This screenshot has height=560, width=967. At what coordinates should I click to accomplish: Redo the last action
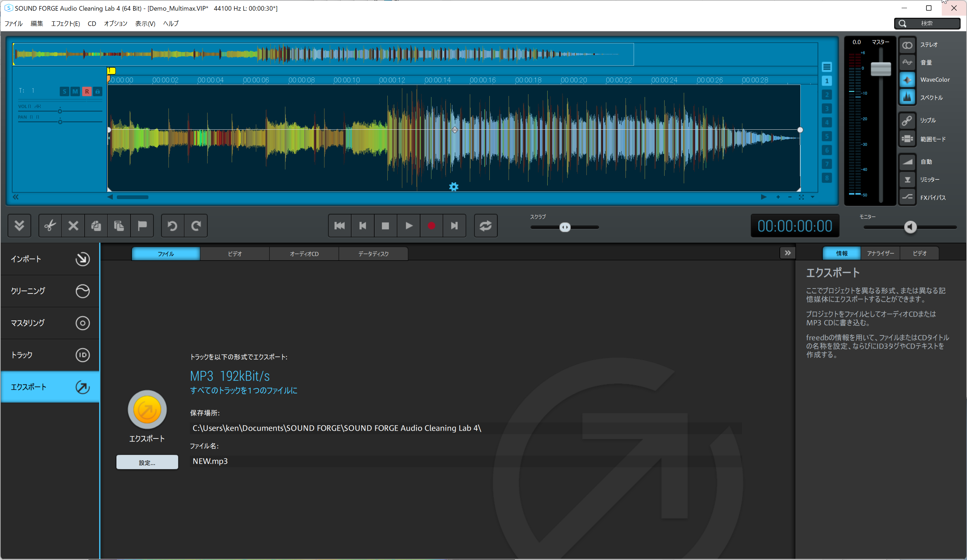[x=196, y=226]
